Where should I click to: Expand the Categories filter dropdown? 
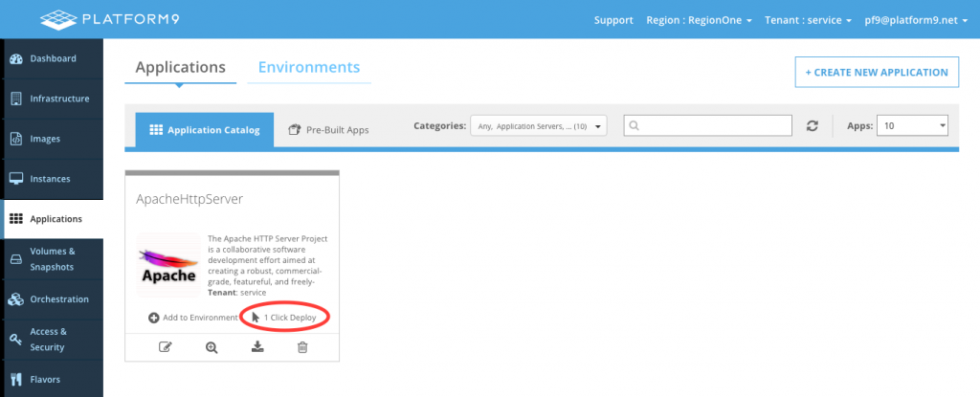pyautogui.click(x=538, y=126)
